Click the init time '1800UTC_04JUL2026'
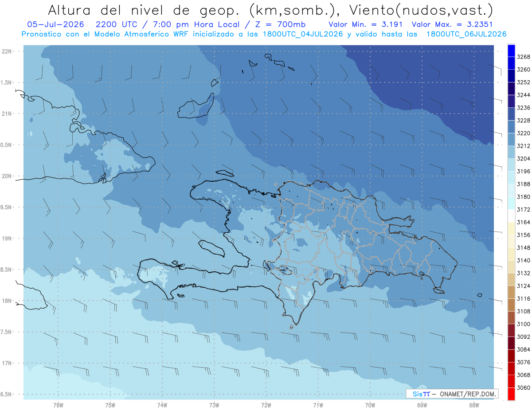The height and width of the screenshot is (411, 532). 303,34
